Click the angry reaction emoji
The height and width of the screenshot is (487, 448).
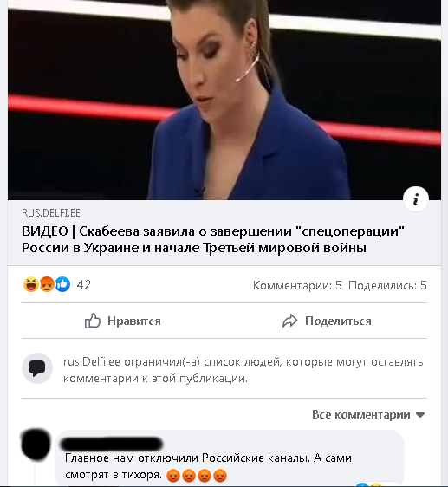click(47, 284)
